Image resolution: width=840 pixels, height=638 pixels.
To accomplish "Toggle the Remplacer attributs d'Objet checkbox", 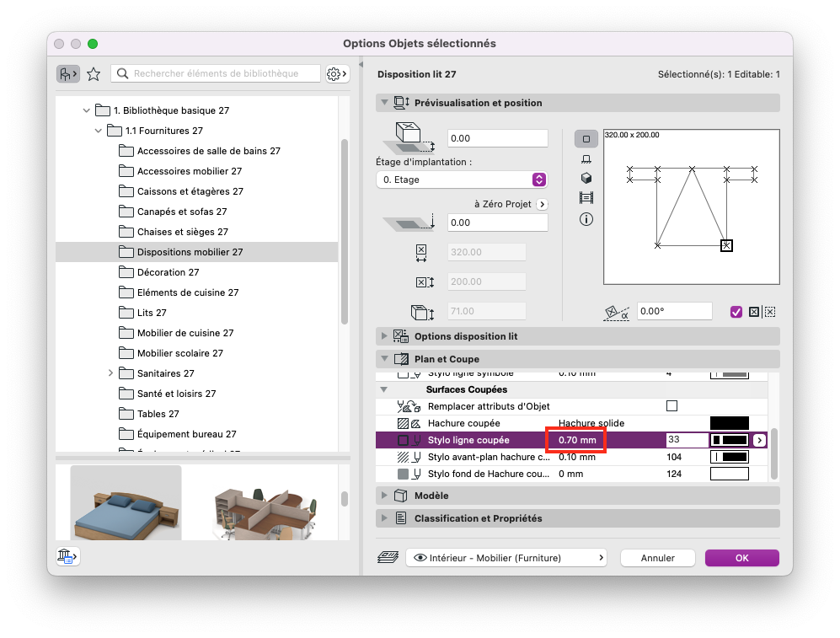I will [671, 406].
